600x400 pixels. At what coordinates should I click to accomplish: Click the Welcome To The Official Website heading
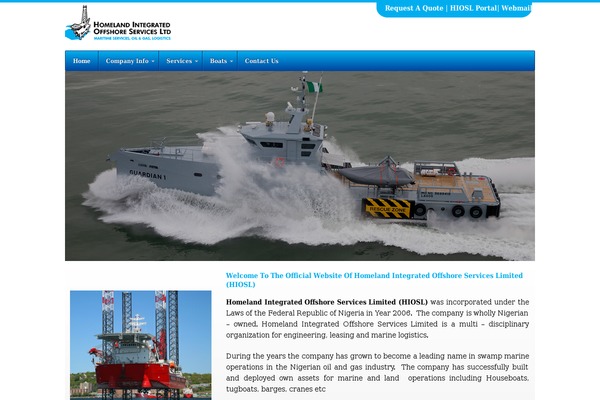(374, 280)
